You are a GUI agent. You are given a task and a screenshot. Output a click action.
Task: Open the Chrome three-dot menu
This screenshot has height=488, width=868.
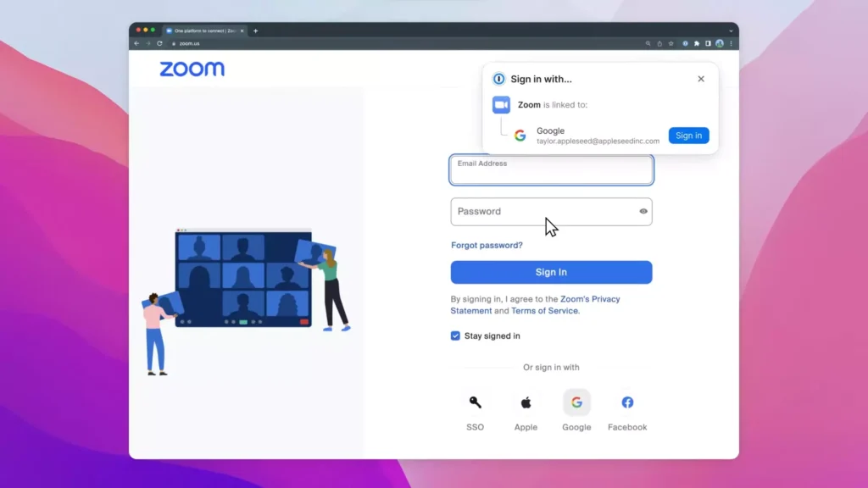point(731,43)
